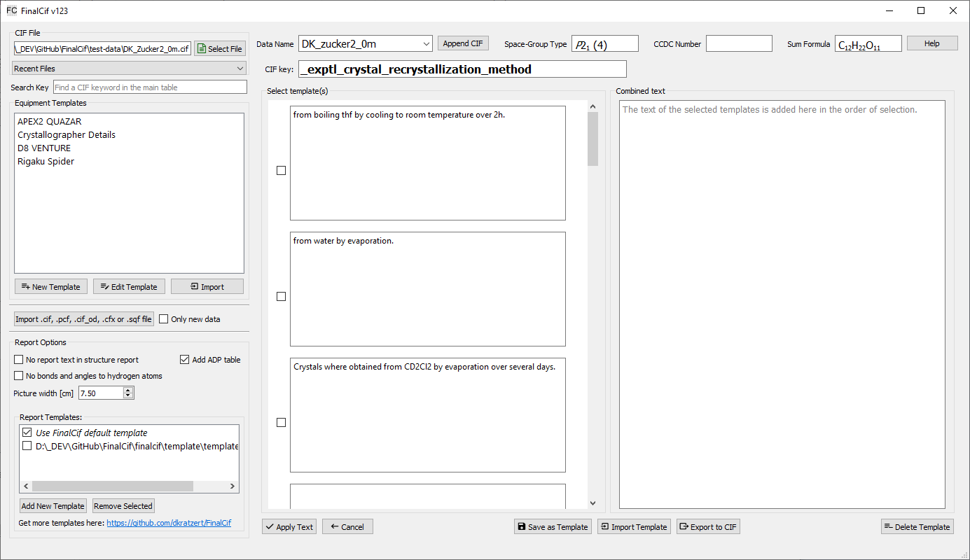Click the Select File button with document icon
Image resolution: width=970 pixels, height=560 pixels.
coord(220,49)
